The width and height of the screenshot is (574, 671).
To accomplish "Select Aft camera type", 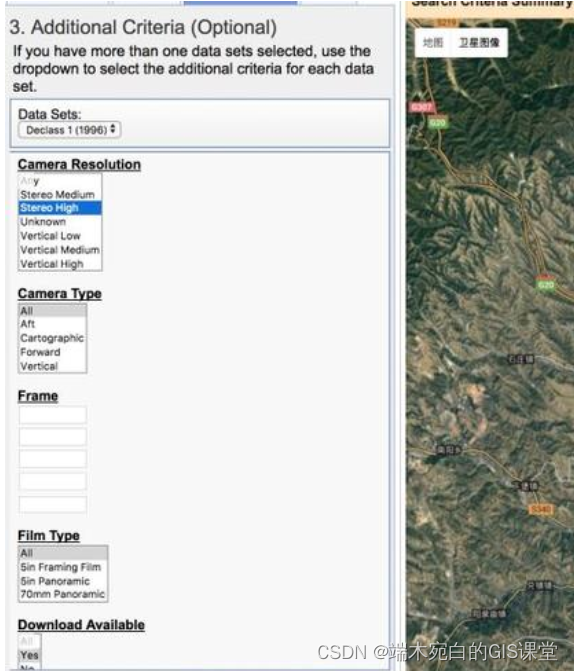I will coord(52,324).
